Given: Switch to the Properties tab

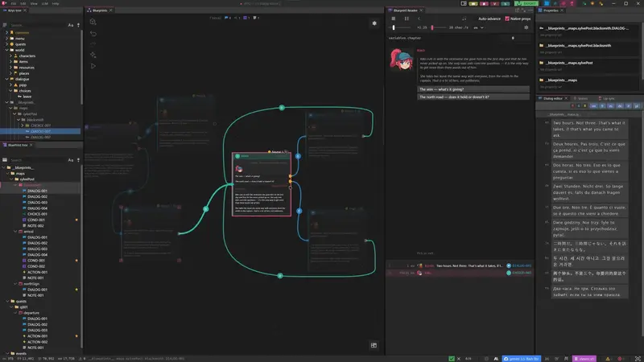Looking at the screenshot, I should (x=551, y=10).
